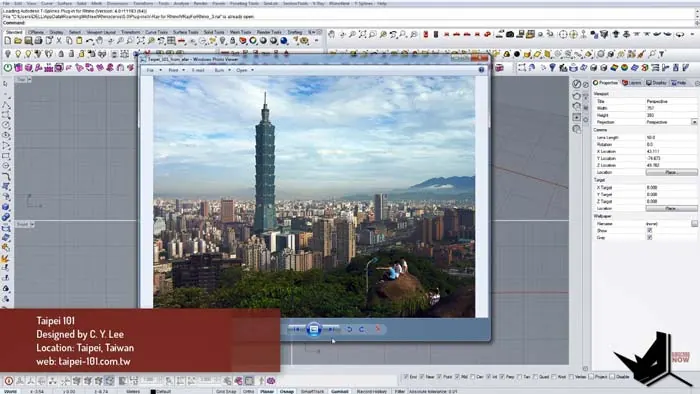Switch to the Curve Tools tab
The width and height of the screenshot is (700, 394).
(x=156, y=32)
